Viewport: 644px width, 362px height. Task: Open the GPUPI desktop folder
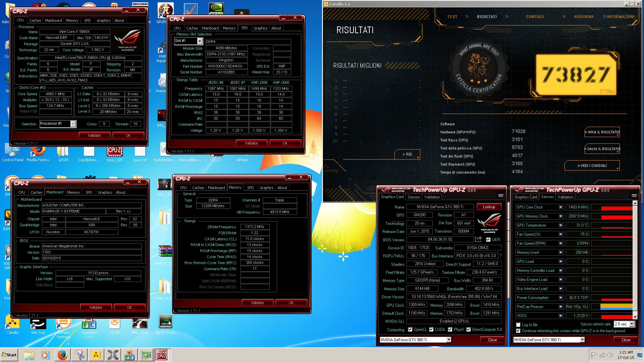63,153
